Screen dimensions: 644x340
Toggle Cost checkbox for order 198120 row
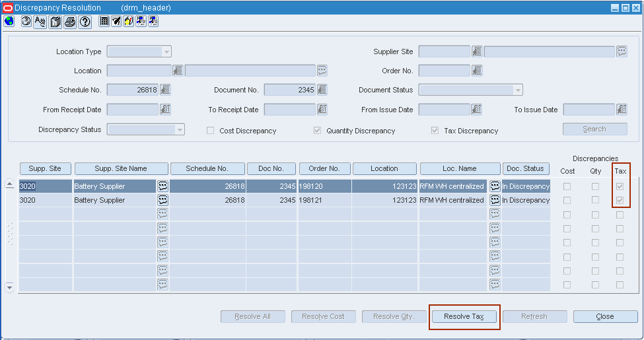567,186
